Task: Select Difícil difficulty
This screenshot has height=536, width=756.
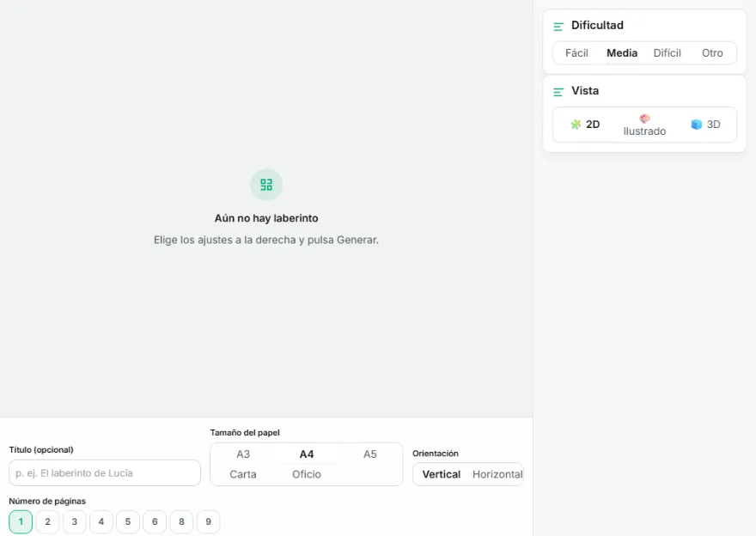Action: tap(668, 53)
